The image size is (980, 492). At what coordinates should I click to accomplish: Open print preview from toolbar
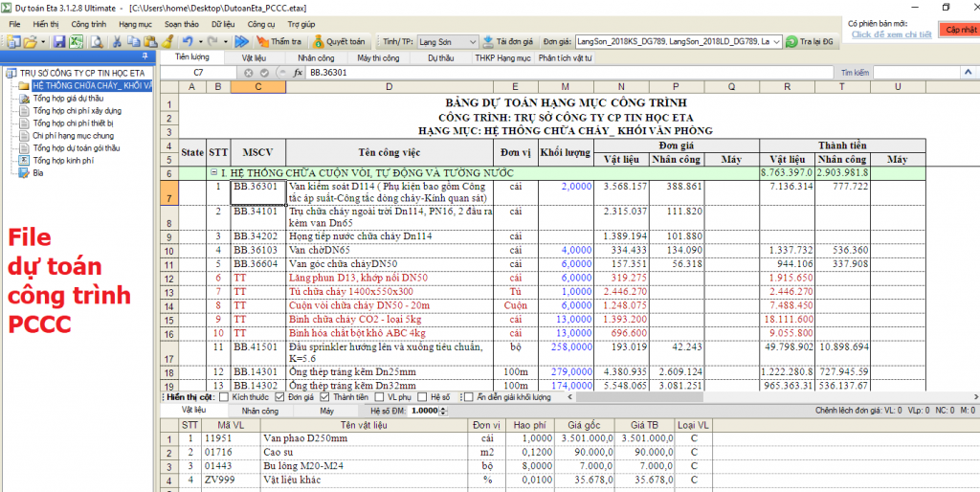pyautogui.click(x=96, y=42)
